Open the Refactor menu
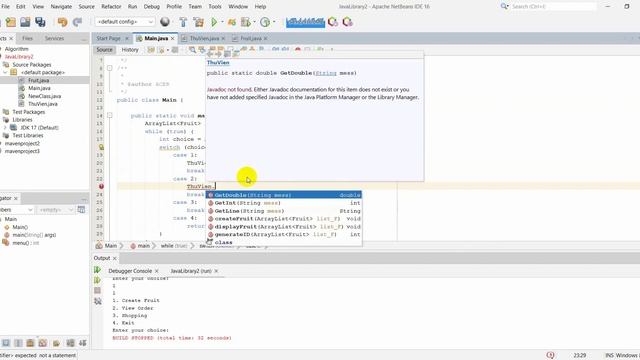 click(111, 7)
